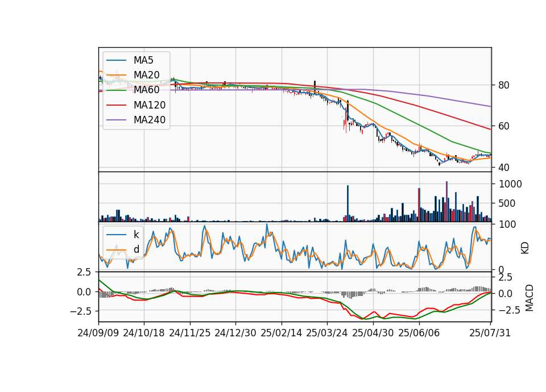Screen dimensions: 546x392
Task: Click the 25/02/14 date tick label
Action: click(282, 333)
